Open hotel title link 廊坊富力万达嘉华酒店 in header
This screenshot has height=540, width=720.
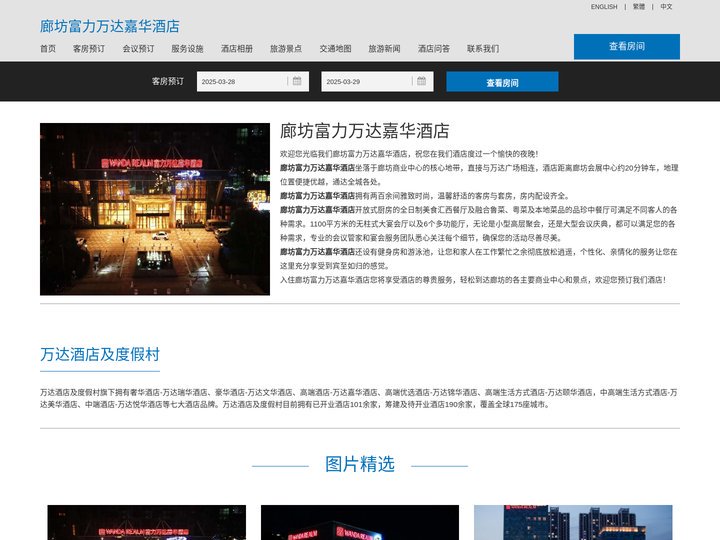[110, 26]
